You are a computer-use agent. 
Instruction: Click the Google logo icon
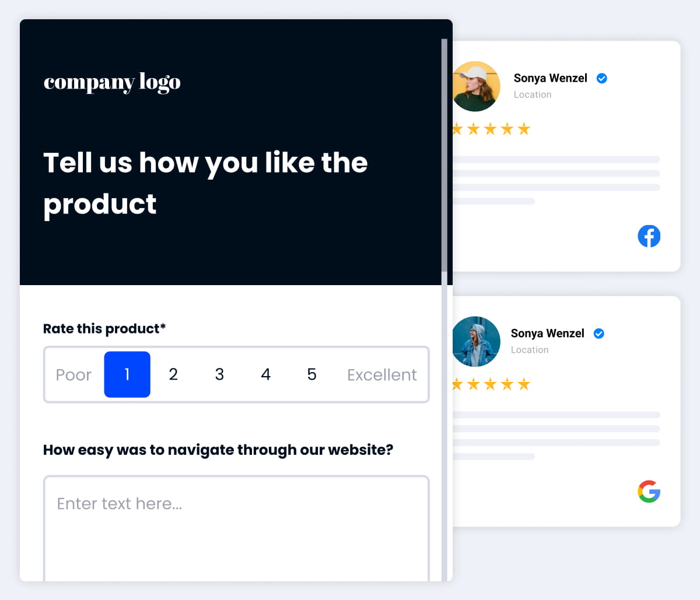[x=649, y=492]
